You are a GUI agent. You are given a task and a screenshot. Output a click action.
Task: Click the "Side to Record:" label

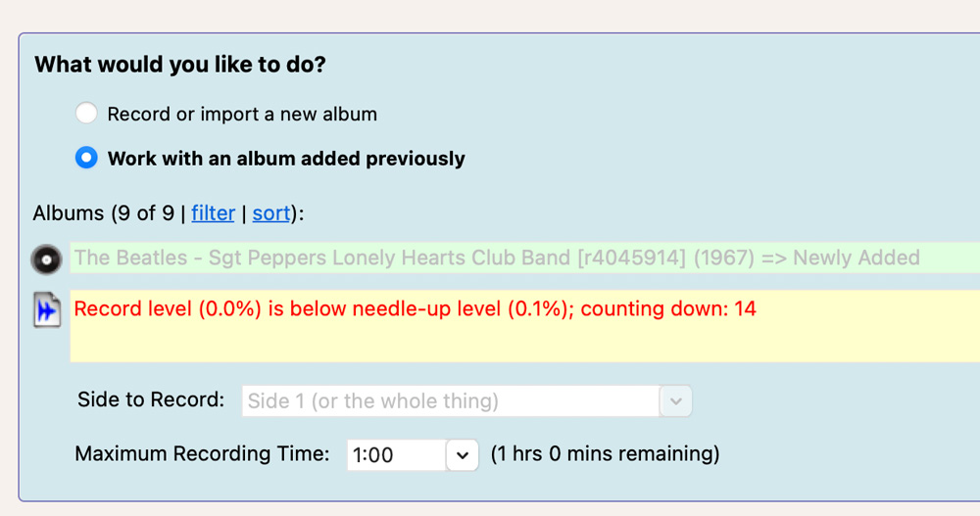pos(151,399)
